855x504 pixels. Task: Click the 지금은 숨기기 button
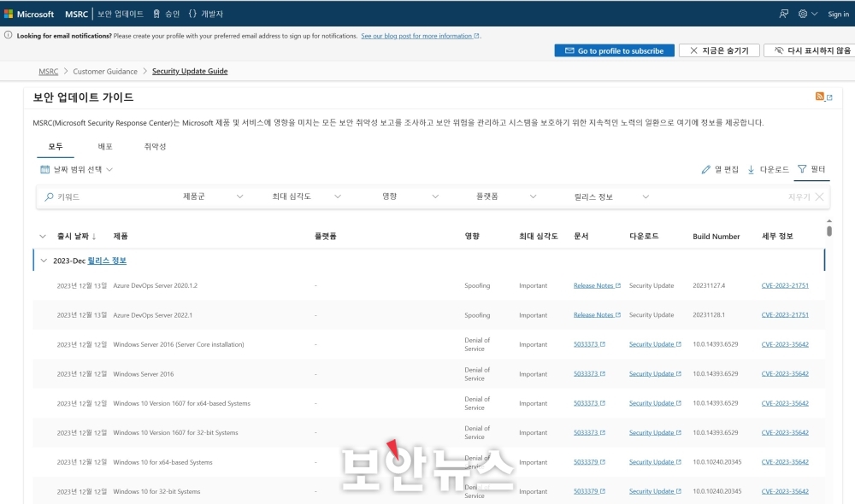[x=719, y=50]
